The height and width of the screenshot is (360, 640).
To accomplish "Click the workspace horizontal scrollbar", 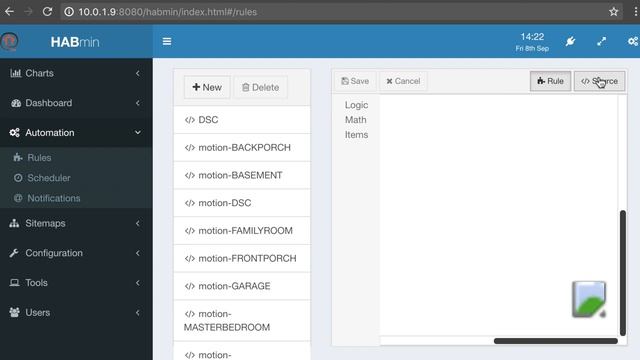I will (x=556, y=341).
